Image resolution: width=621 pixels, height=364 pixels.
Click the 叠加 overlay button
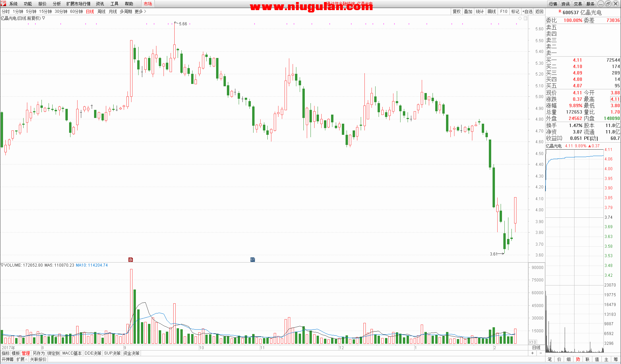click(x=468, y=11)
